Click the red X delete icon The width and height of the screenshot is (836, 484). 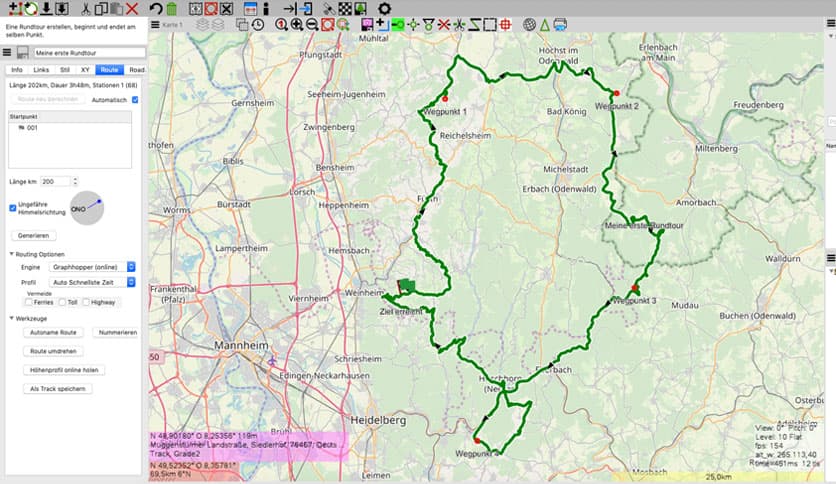(x=132, y=9)
